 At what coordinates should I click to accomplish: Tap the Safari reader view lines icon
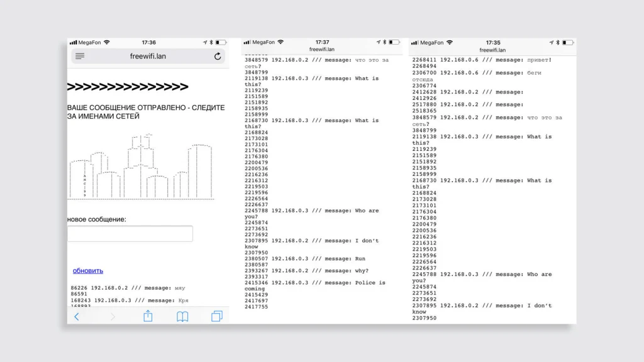[x=80, y=56]
